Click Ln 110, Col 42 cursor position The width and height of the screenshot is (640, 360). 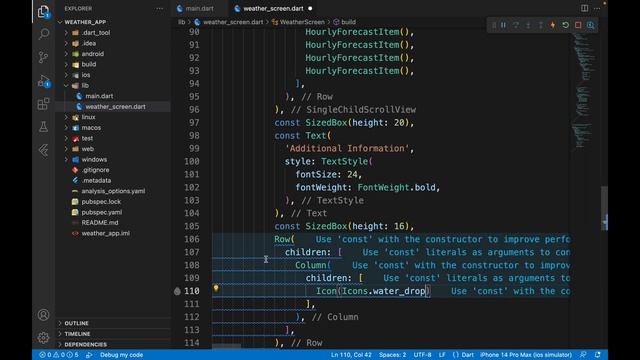coord(351,355)
